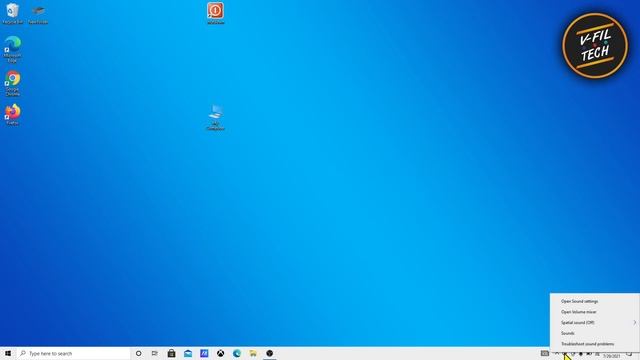Select the My Computer desktop icon
Screen dimensions: 640x360
[216, 118]
